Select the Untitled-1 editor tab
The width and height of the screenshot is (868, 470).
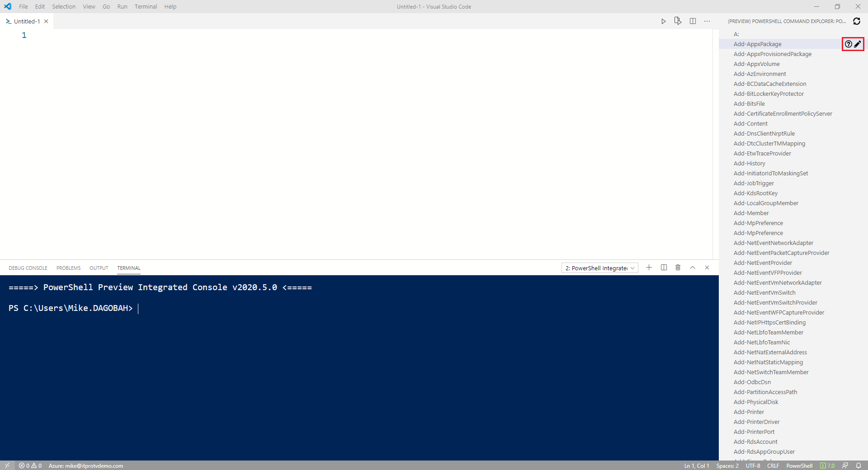[x=27, y=21]
